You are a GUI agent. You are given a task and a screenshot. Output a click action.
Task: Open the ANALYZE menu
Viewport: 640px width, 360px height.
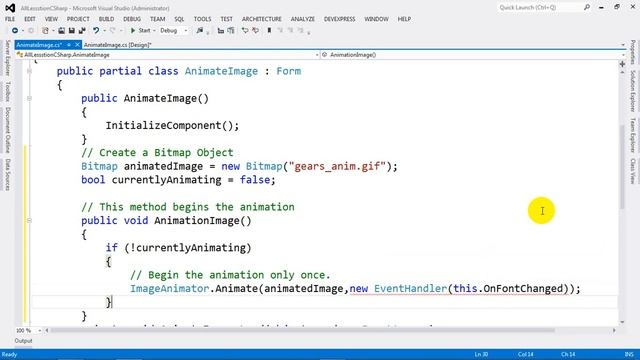[303, 19]
